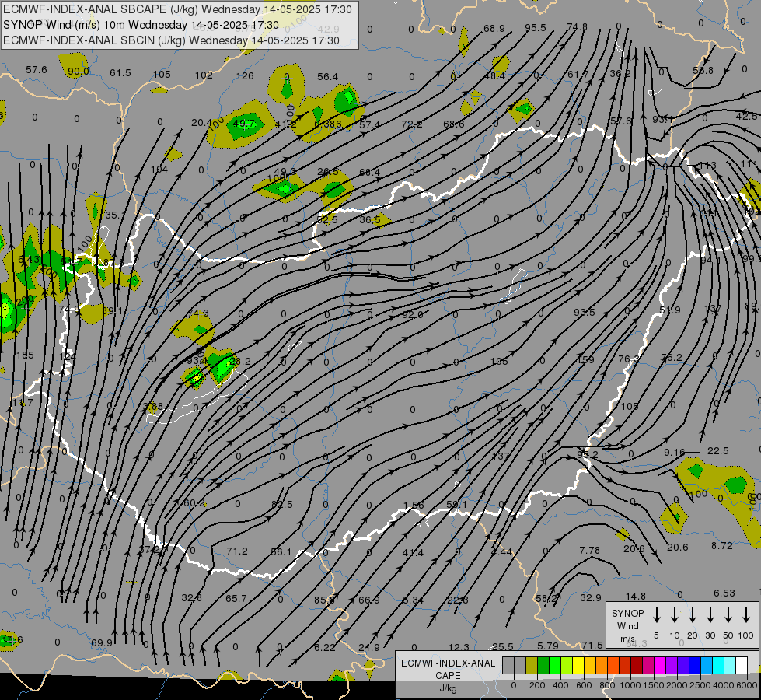
Task: Click the map value 7.78
Action: (x=590, y=550)
